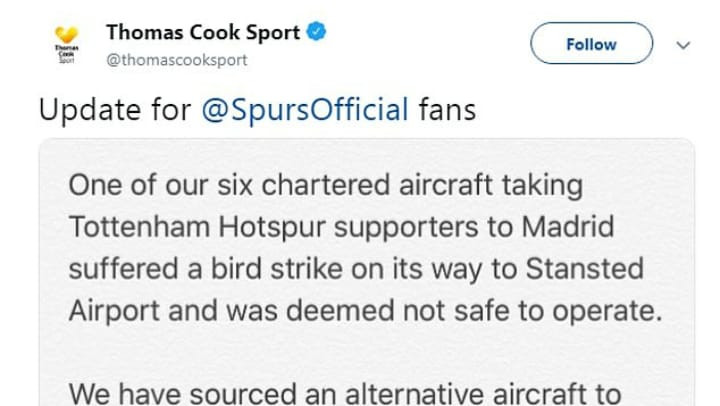Open the @SpursOfficial mention link
Image resolution: width=720 pixels, height=406 pixels.
pos(305,109)
